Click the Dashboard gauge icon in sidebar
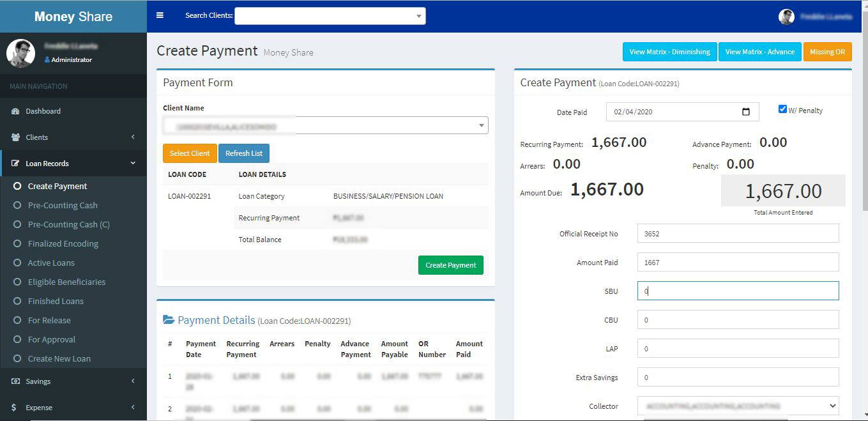The image size is (868, 421). pyautogui.click(x=15, y=111)
